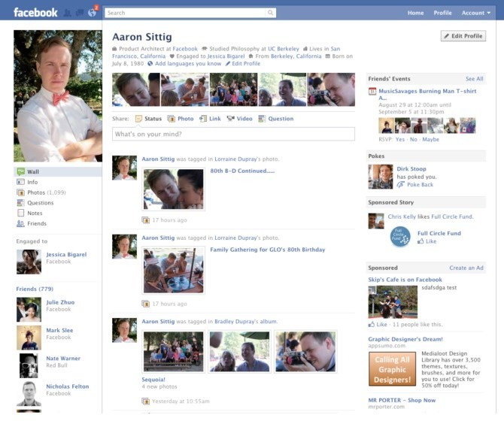This screenshot has width=504, height=421.
Task: Choose the Question share icon
Action: (262, 119)
